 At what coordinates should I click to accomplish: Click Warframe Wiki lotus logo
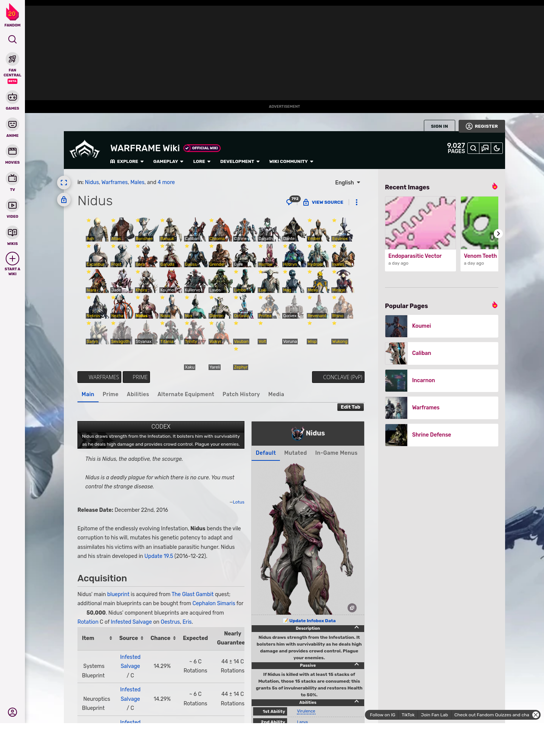(x=85, y=149)
